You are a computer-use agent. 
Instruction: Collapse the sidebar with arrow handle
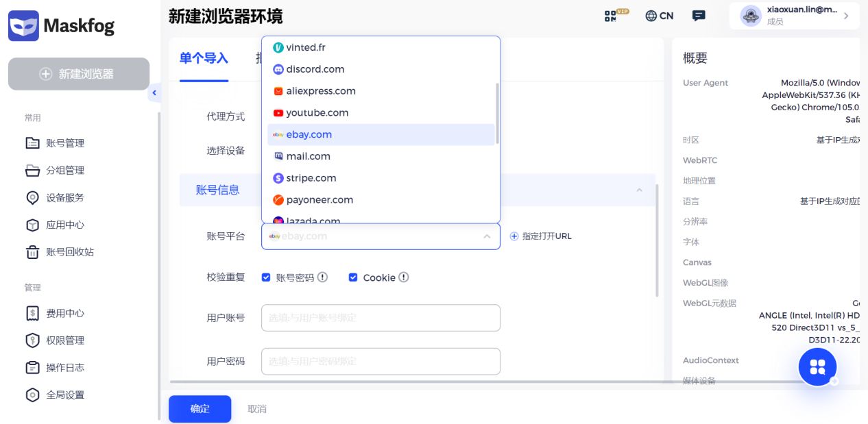[154, 92]
